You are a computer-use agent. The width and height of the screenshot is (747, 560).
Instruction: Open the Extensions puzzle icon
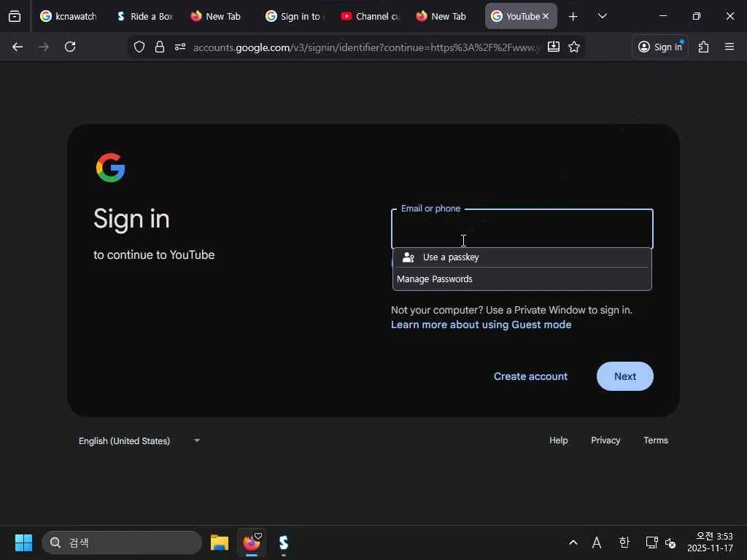(704, 47)
